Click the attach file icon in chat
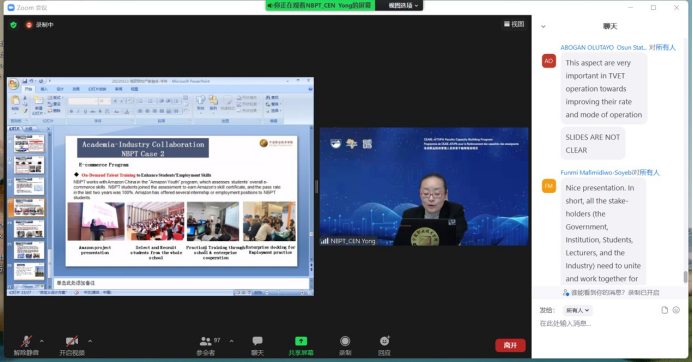 click(x=664, y=310)
